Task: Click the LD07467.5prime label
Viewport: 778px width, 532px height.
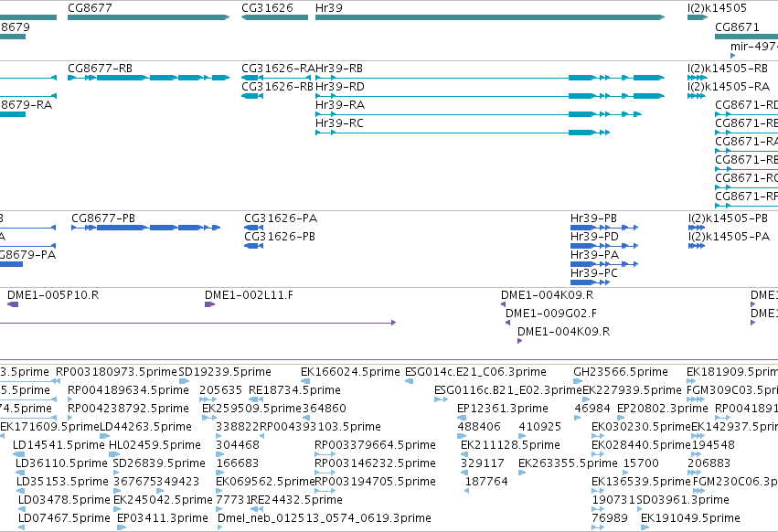Action: coord(64,519)
